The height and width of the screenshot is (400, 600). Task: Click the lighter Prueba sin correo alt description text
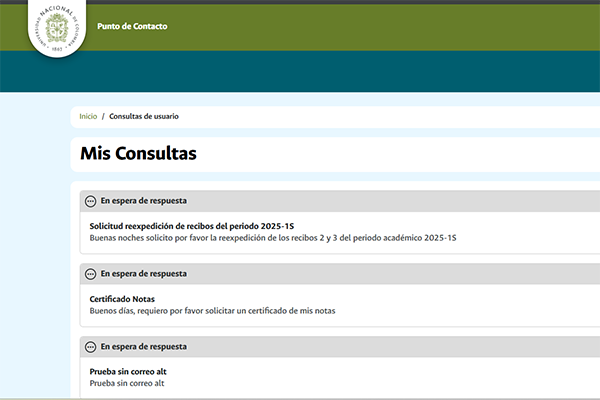[x=127, y=383]
